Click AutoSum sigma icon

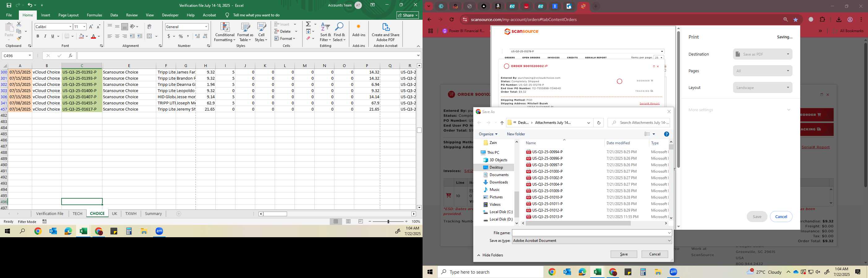(308, 24)
